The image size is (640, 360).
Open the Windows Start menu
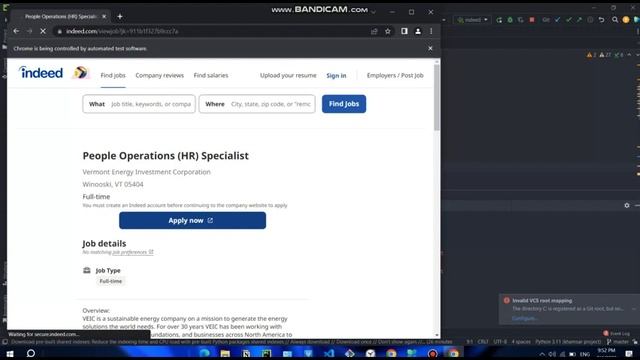(9, 353)
